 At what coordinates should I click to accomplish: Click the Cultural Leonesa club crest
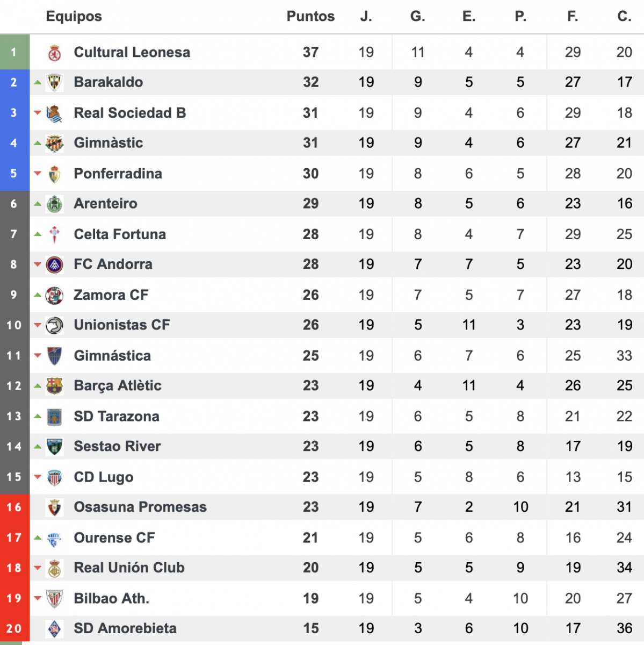(x=54, y=53)
